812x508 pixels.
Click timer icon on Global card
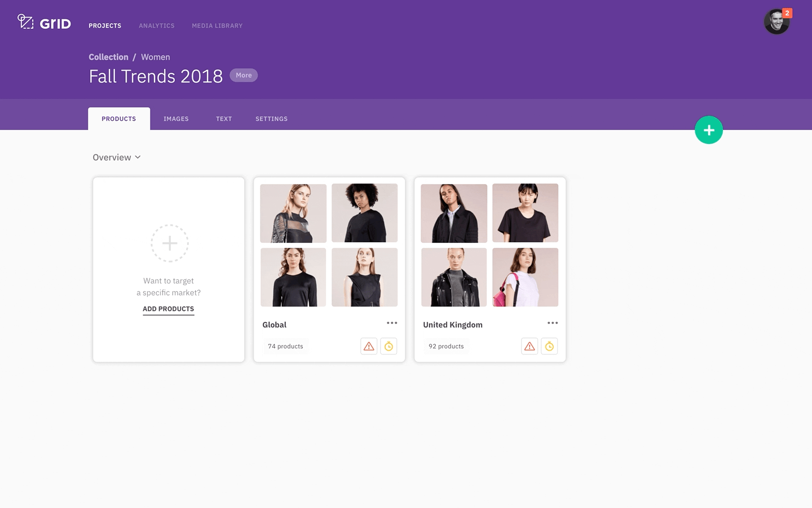click(389, 346)
